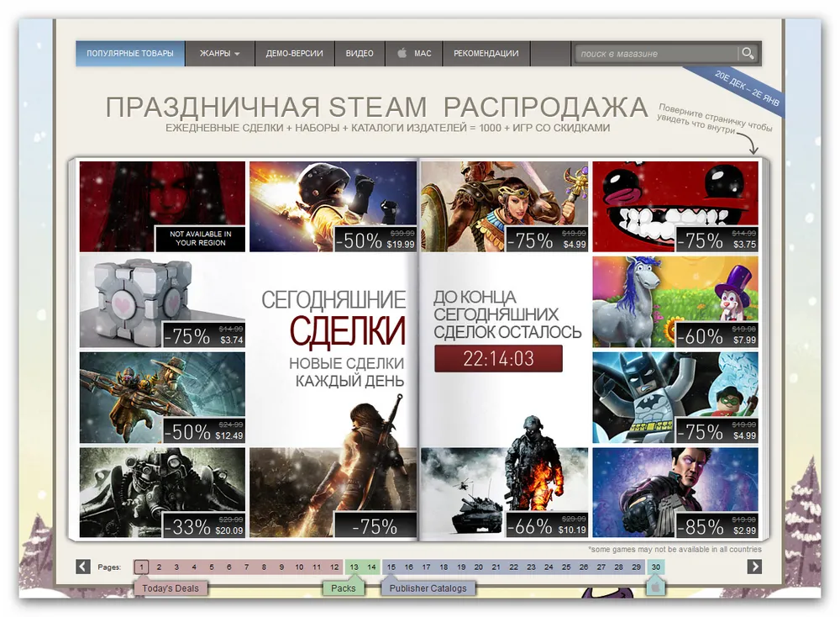Click the search magnifier icon
This screenshot has height=617, width=840.
pos(747,54)
